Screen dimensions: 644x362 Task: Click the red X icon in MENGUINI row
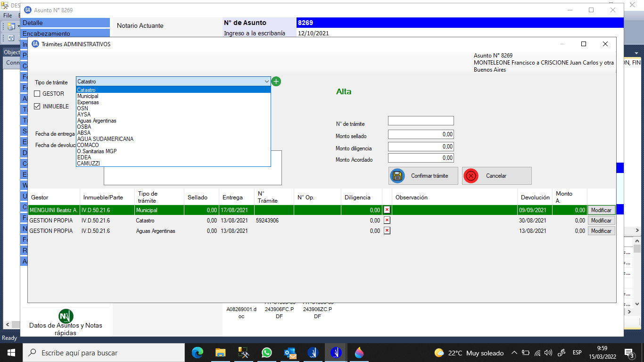click(387, 210)
